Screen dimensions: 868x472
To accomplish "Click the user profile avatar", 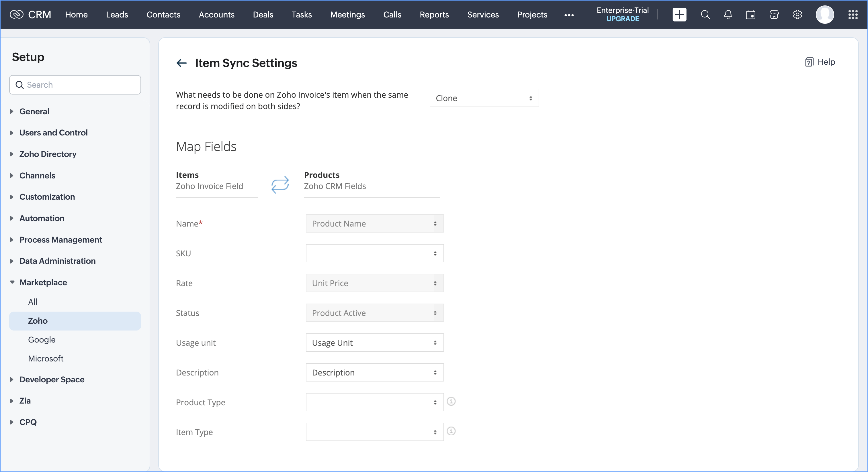I will pos(824,15).
